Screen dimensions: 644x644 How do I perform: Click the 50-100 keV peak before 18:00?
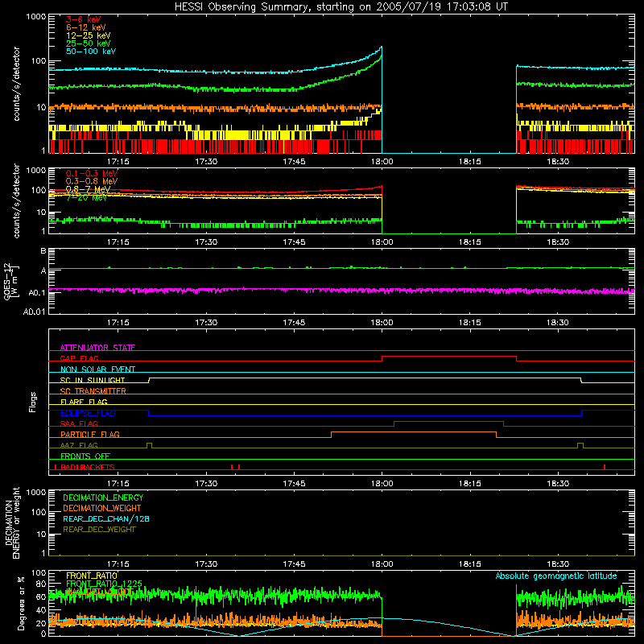(381, 47)
